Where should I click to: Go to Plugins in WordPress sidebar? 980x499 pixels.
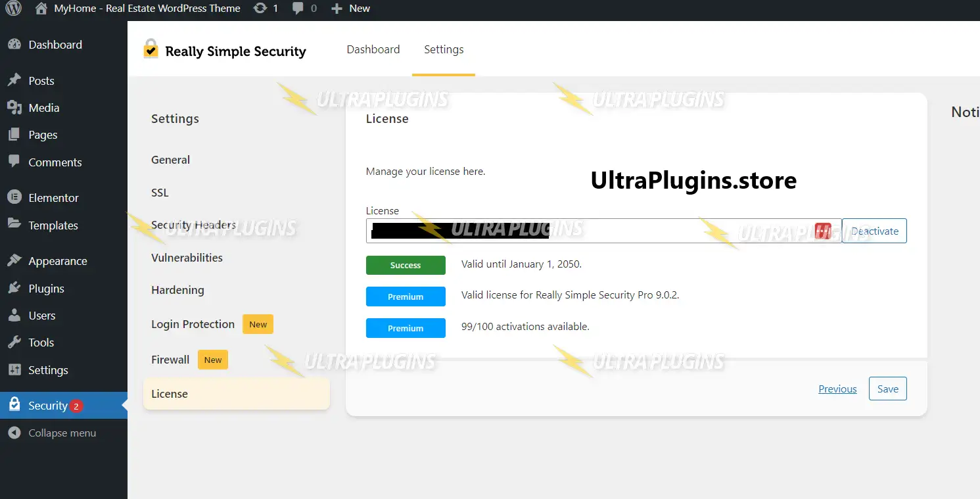click(46, 289)
